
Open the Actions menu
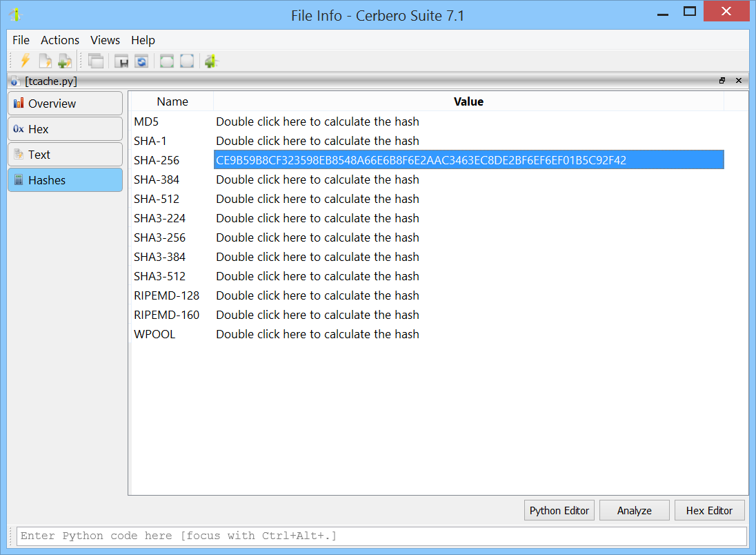pos(60,40)
